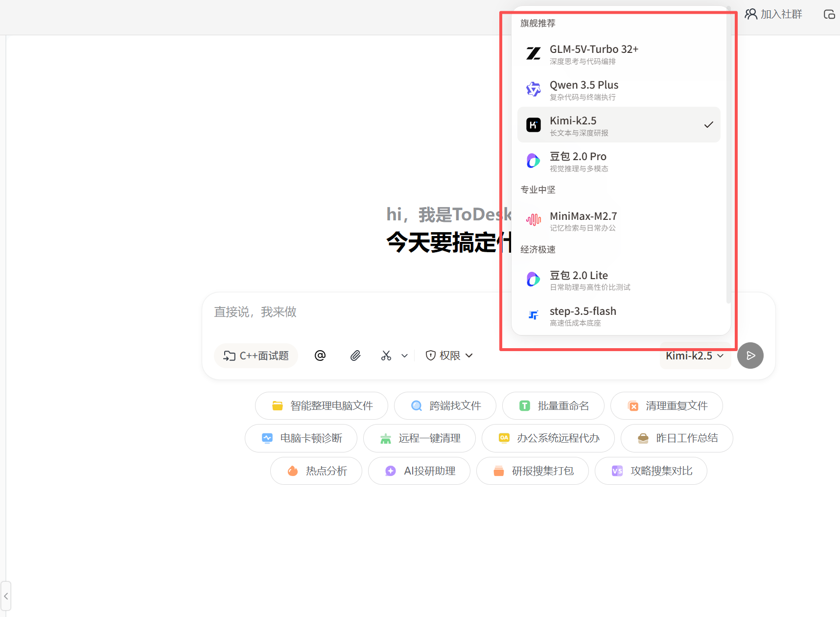840x617 pixels.
Task: Click the paperclip attach file icon
Action: click(355, 356)
